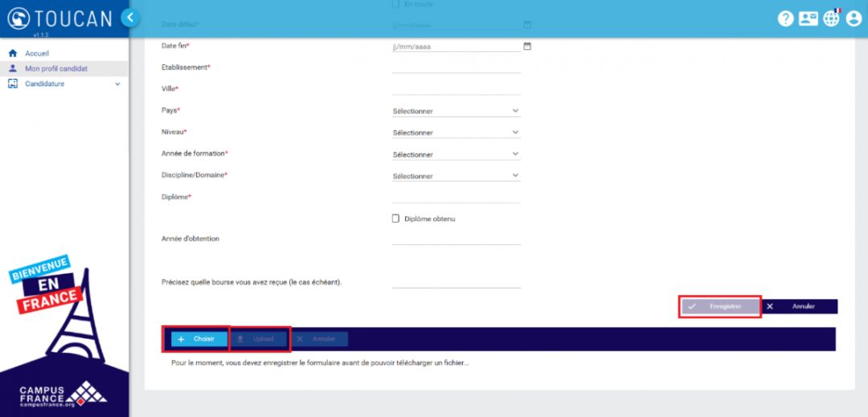Viewport: 868px width, 417px height.
Task: Select the Discipline/Domaine dropdown
Action: [456, 176]
